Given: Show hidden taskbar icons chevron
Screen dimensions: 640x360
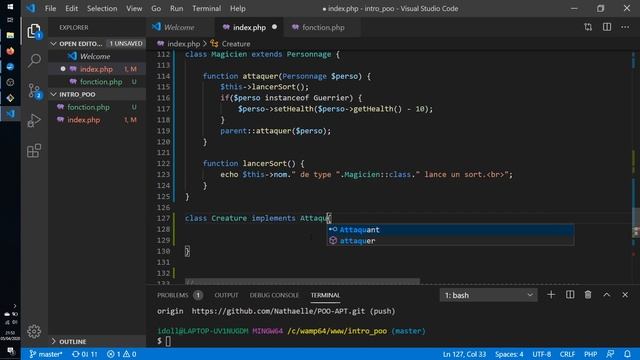Looking at the screenshot, I should [14, 306].
